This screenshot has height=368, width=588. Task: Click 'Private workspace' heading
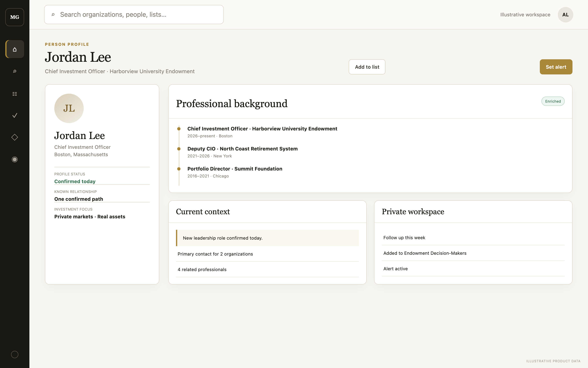point(413,212)
